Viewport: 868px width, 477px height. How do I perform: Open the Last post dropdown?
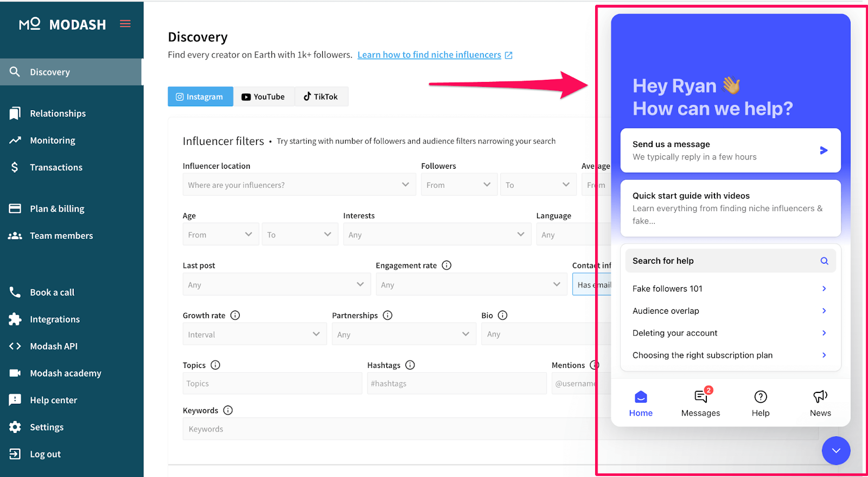point(276,285)
